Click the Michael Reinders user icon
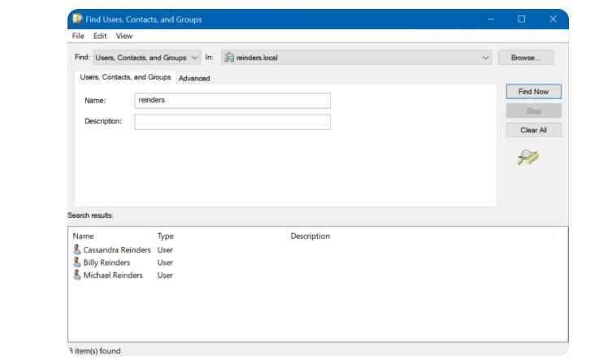This screenshot has width=595, height=364. [x=77, y=275]
